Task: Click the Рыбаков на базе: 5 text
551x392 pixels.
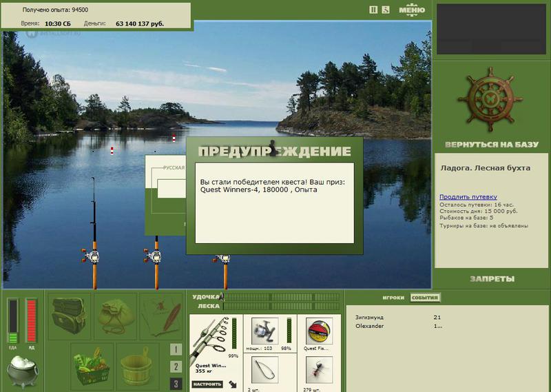Action: (466, 218)
